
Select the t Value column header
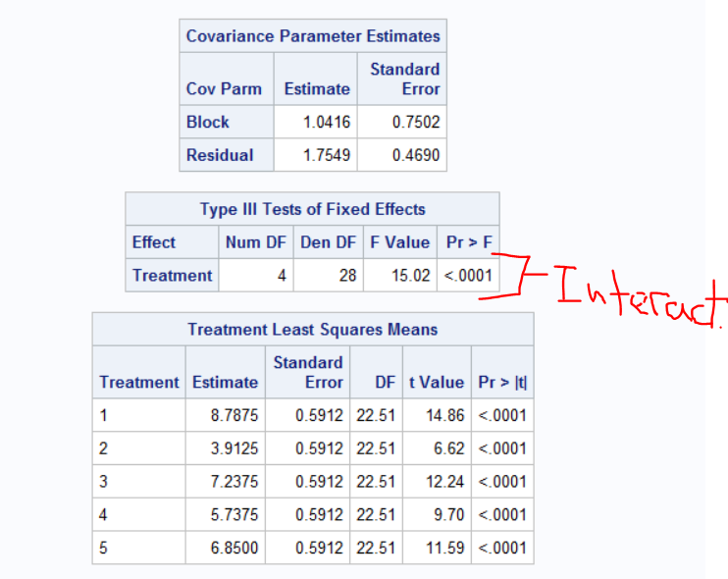437,382
